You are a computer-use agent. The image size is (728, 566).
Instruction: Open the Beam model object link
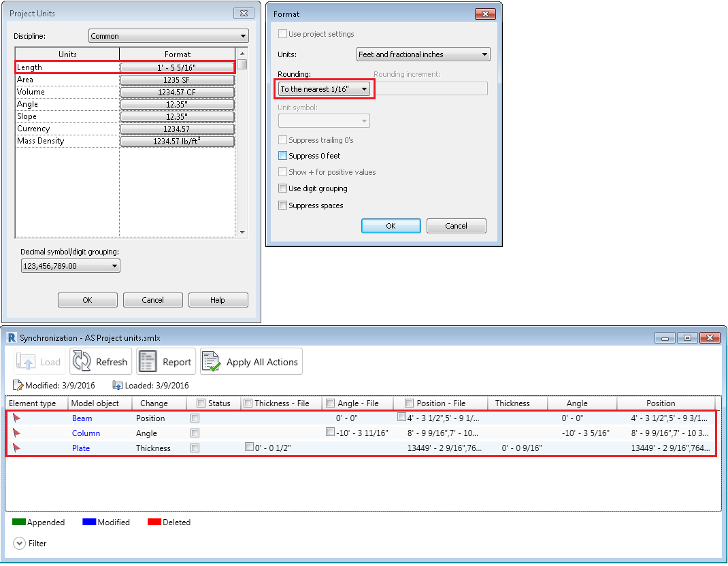pos(82,418)
